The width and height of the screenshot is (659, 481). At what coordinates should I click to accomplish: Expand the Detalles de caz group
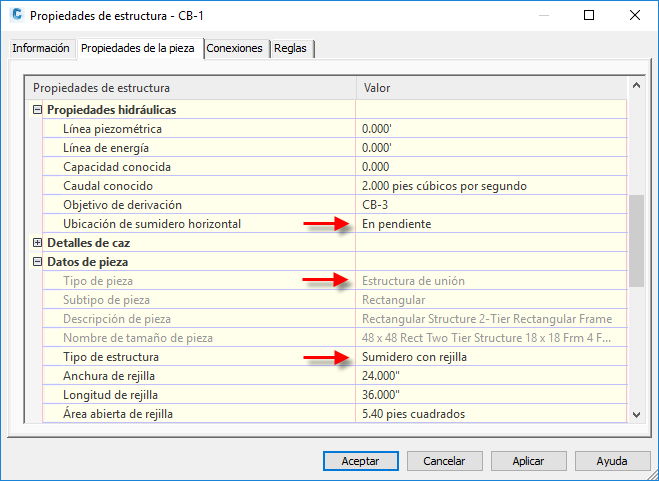37,243
